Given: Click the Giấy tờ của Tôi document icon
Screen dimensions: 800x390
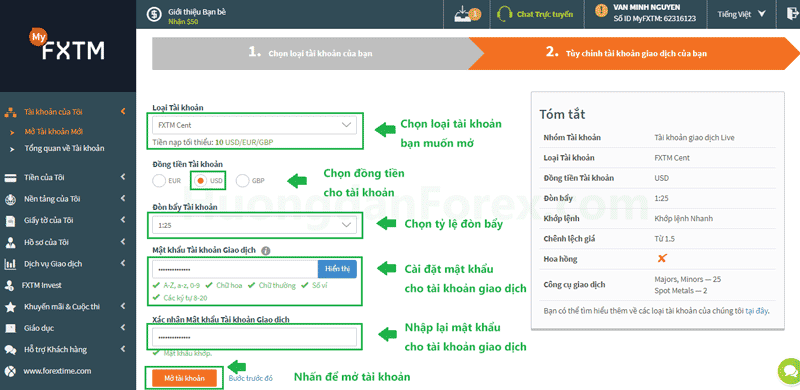Looking at the screenshot, I should [10, 221].
